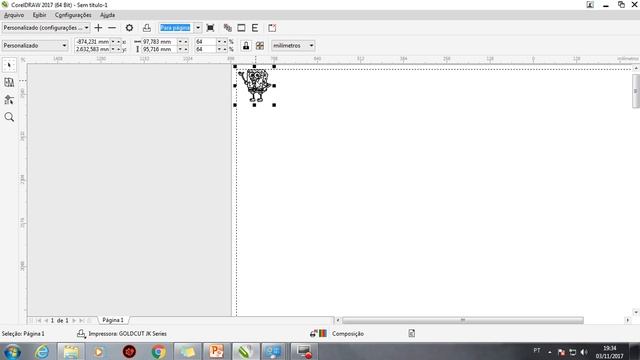Open PowerPoint from taskbar
640x360 pixels.
(216, 351)
